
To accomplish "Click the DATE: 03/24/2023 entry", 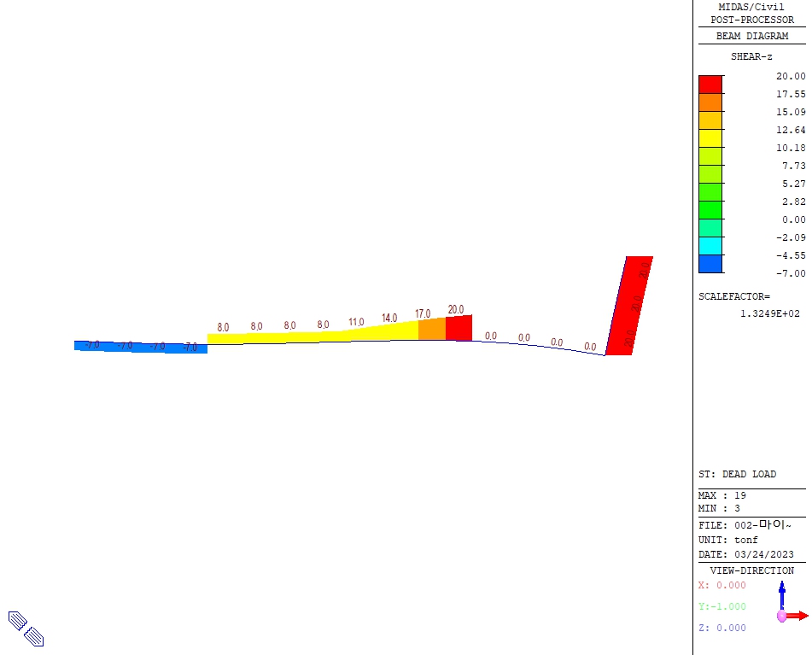I will pos(745,554).
